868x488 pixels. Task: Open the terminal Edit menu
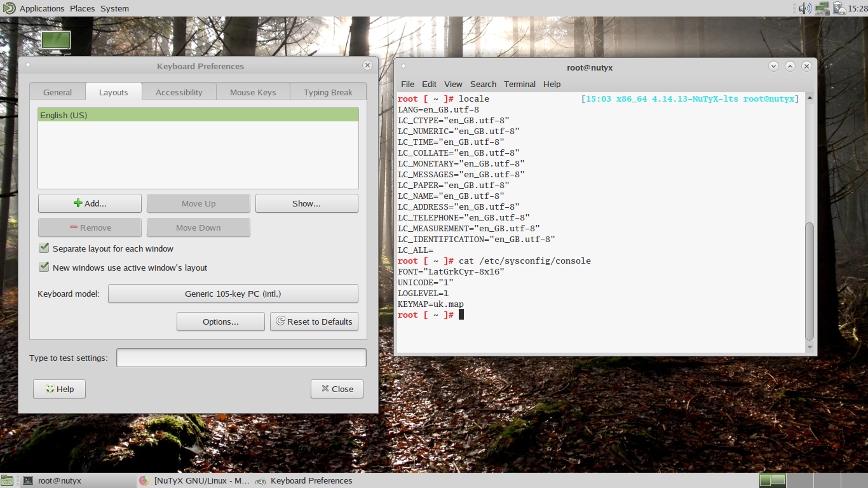pyautogui.click(x=430, y=84)
